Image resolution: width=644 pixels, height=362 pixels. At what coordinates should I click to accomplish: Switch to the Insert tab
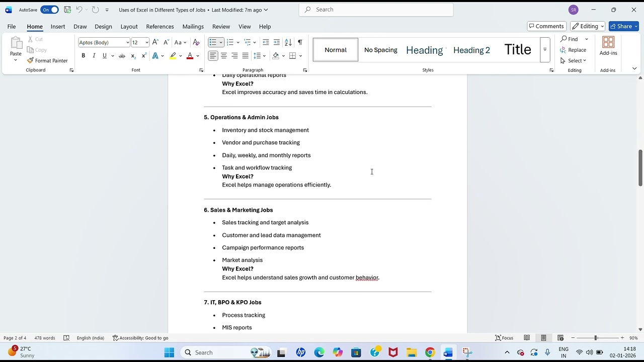pyautogui.click(x=58, y=26)
